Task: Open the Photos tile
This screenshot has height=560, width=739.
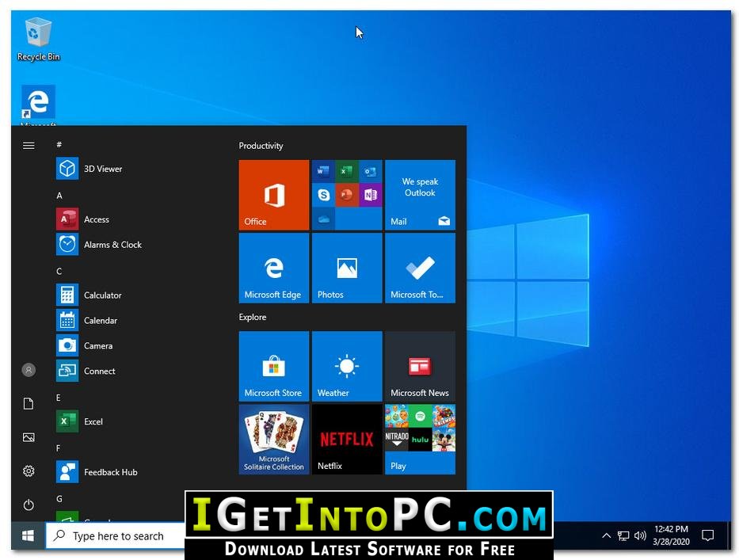Action: pos(347,268)
